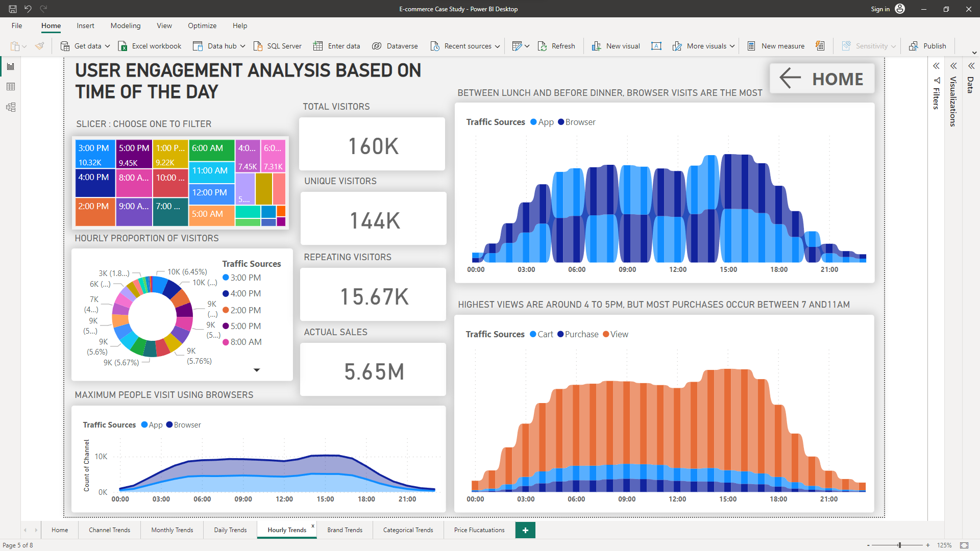Click the Fit to page icon

[x=964, y=545]
